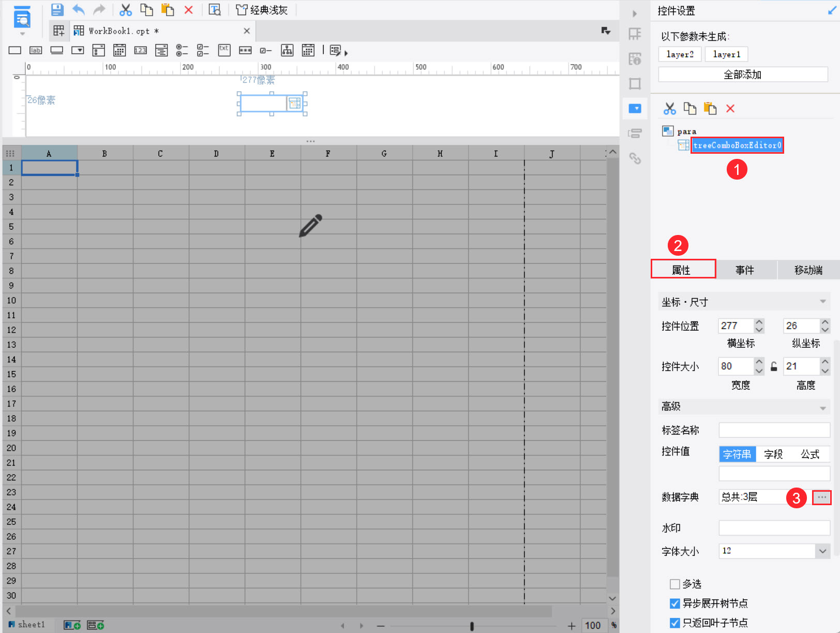Toggle the 异步展开树节点 checkbox
This screenshot has height=633, width=840.
(x=674, y=603)
